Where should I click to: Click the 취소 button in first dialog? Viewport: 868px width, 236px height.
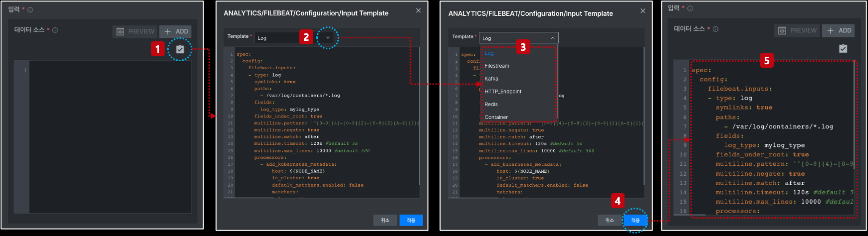click(385, 220)
